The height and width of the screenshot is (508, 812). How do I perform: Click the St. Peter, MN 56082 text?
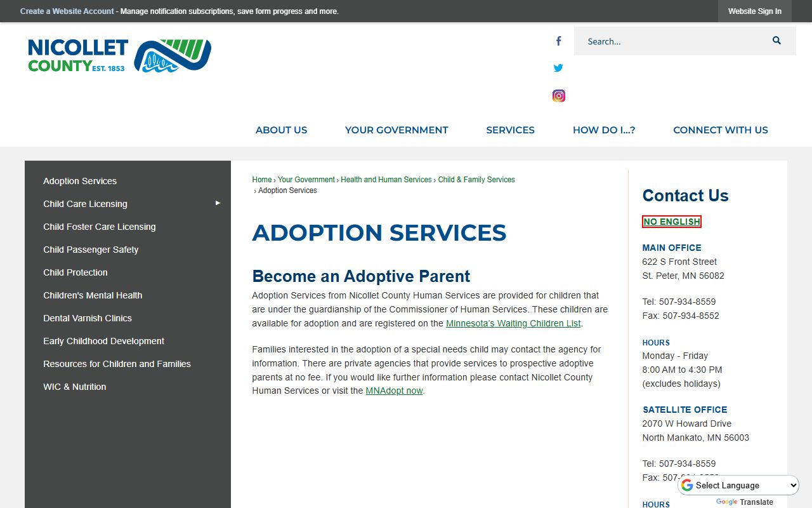683,276
